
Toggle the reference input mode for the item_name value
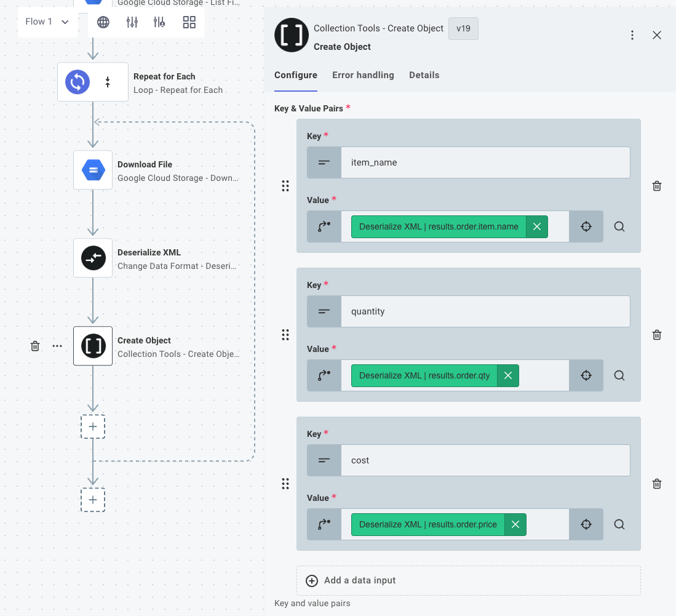324,226
